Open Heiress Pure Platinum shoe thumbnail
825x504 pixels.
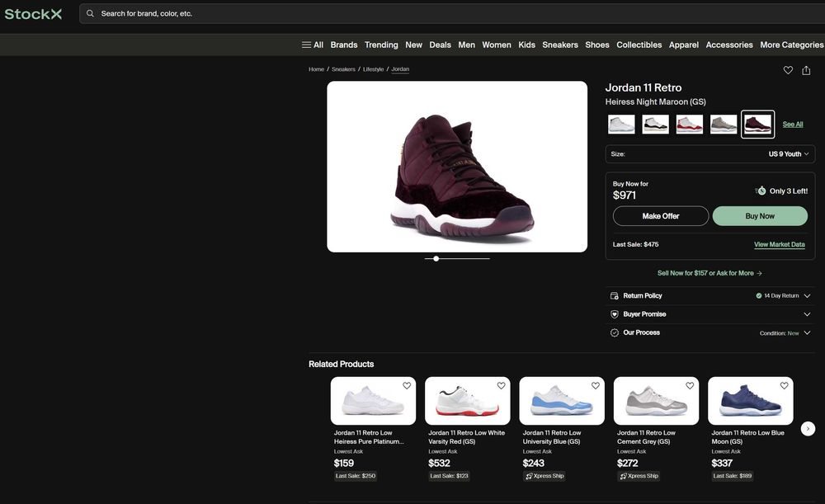373,401
